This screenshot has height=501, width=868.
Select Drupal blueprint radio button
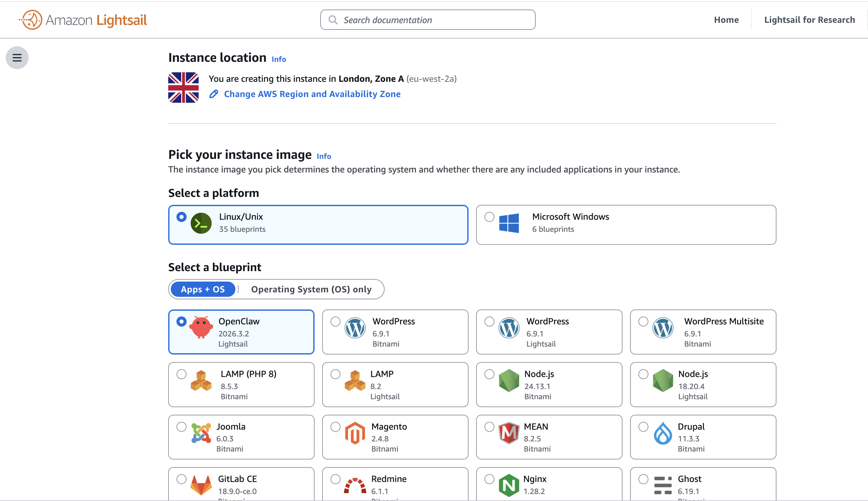tap(643, 427)
